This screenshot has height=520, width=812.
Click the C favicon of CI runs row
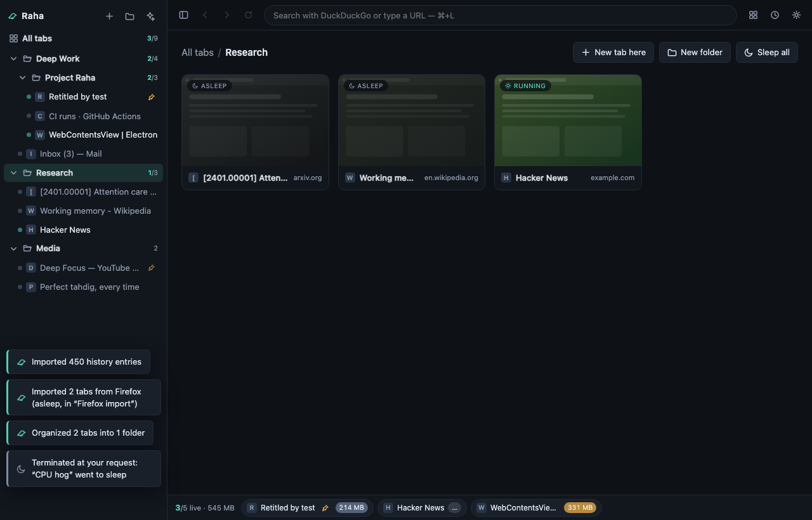[x=40, y=116]
